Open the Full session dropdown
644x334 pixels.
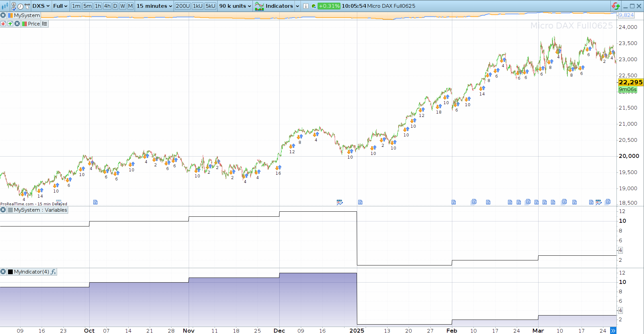point(60,6)
